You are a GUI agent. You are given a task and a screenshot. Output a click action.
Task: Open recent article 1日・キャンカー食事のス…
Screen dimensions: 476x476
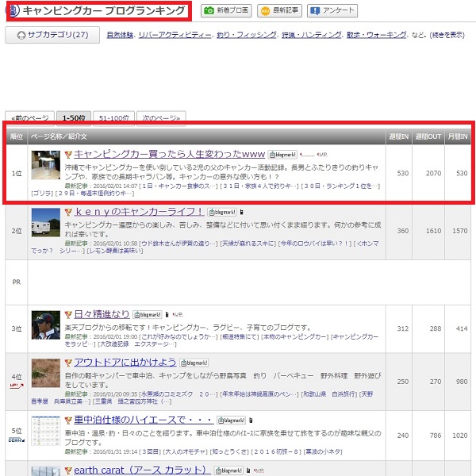pyautogui.click(x=178, y=186)
